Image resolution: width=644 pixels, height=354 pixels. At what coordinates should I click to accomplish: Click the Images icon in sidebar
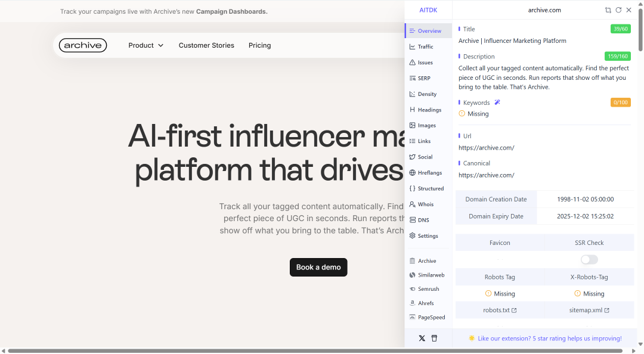click(413, 125)
